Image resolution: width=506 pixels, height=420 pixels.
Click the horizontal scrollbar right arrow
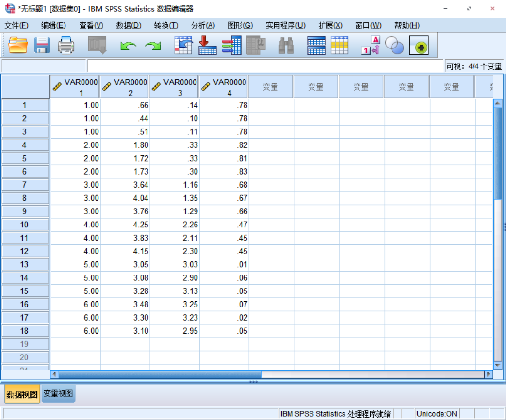pyautogui.click(x=489, y=374)
